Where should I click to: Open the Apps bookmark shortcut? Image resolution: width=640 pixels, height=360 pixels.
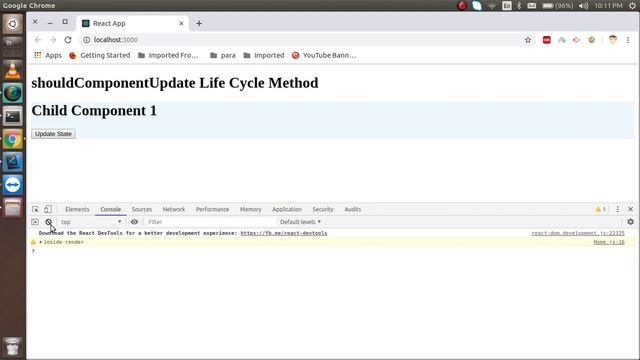coord(48,56)
